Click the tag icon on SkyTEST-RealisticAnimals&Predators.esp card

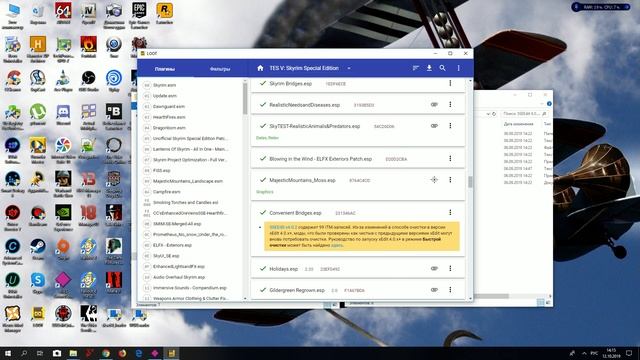434,126
